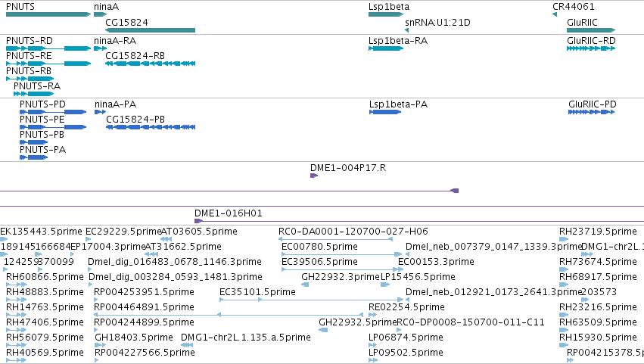Click EST RH14763.5prime label
Viewport: 644px width, 364px height.
click(45, 307)
